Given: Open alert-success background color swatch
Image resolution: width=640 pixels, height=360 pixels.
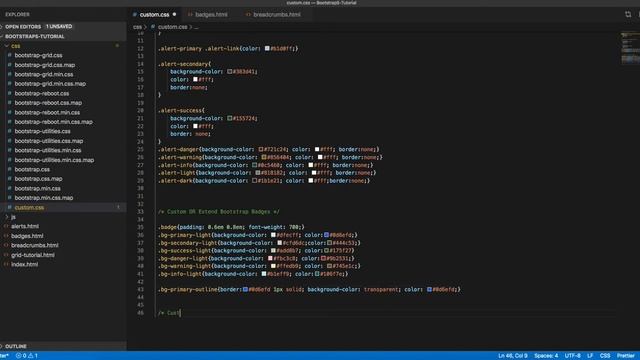Looking at the screenshot, I should pos(230,118).
